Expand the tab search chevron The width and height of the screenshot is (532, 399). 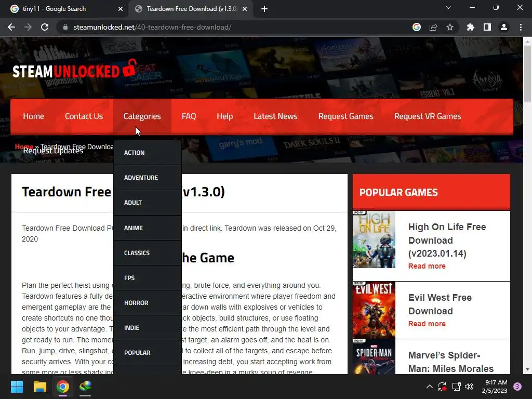(448, 7)
